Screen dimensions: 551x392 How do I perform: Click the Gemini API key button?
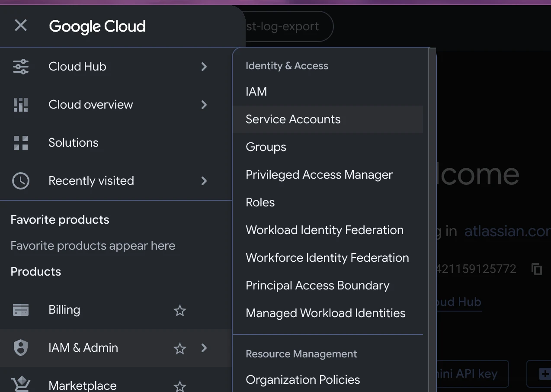[x=473, y=374]
